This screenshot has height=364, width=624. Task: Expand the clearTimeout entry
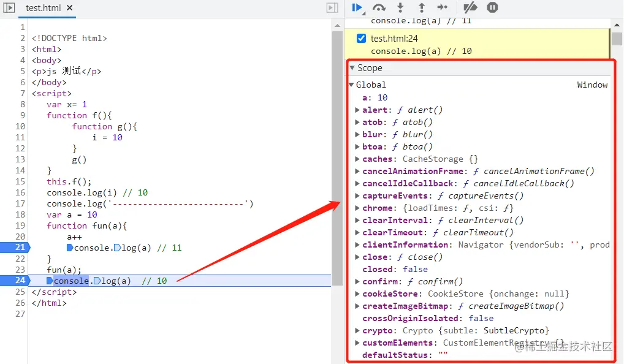[x=357, y=232]
